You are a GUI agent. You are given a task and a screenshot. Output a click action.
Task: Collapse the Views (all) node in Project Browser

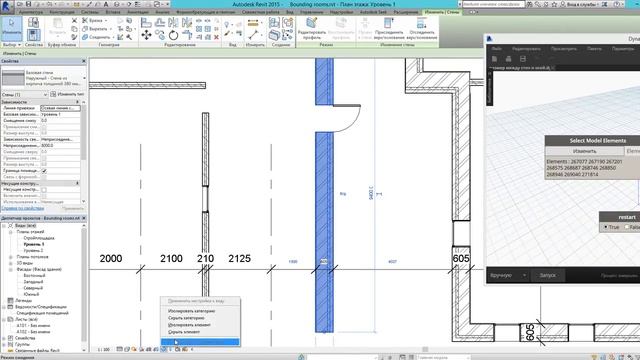point(4,226)
